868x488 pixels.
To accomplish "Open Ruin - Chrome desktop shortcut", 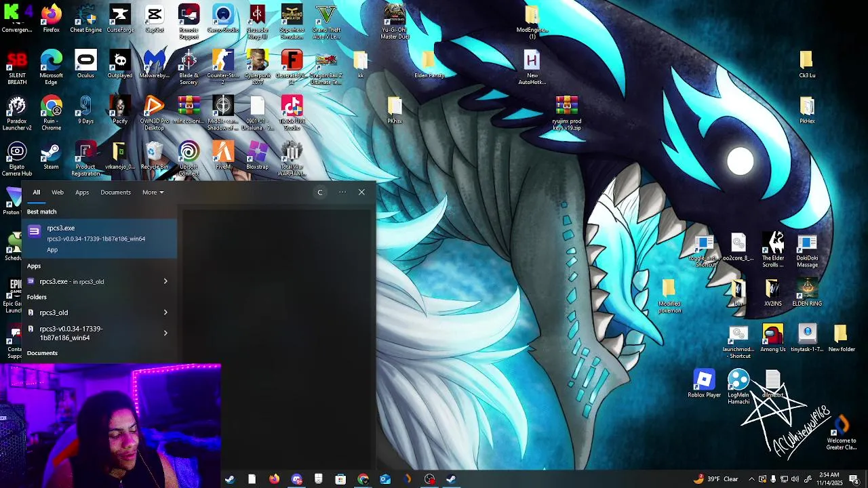I will (x=51, y=113).
